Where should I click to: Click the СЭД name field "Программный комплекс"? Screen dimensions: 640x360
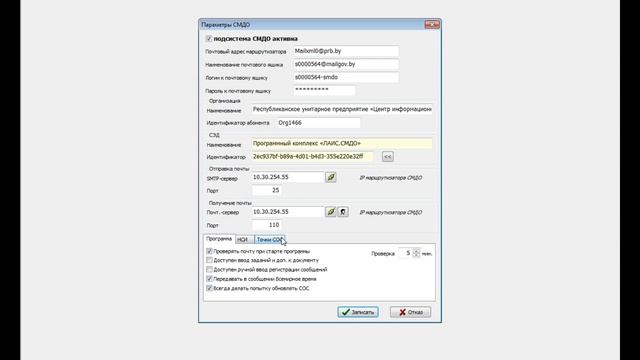coord(342,144)
